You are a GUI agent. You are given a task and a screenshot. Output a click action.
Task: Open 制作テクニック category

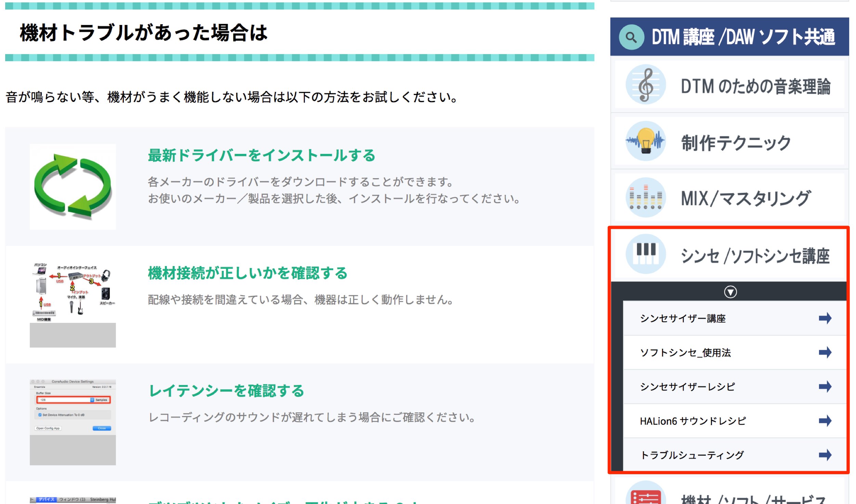coord(729,141)
